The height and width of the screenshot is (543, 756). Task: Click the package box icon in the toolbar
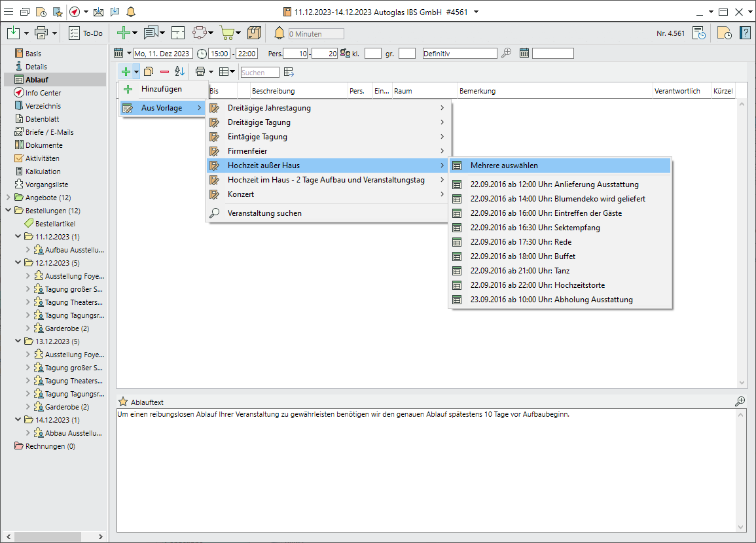coord(255,33)
